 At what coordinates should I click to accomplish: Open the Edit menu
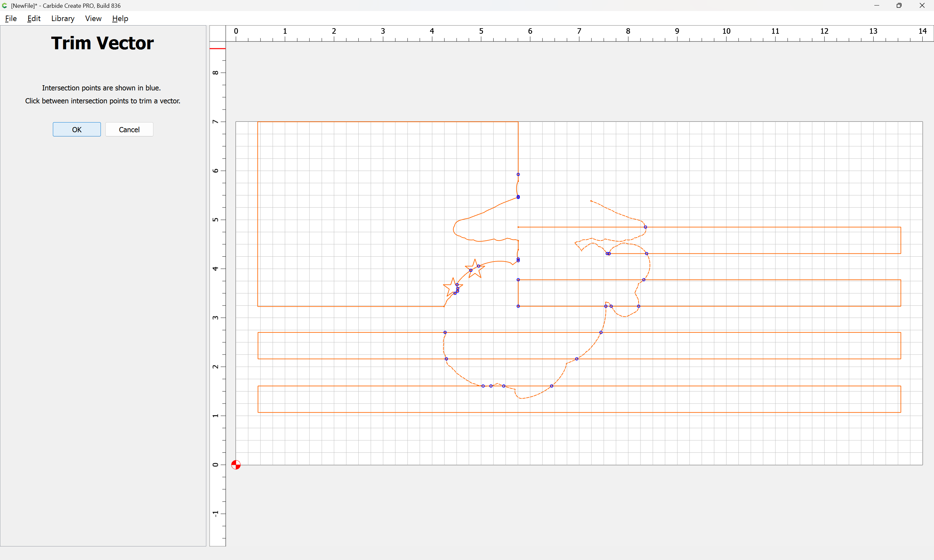(34, 18)
